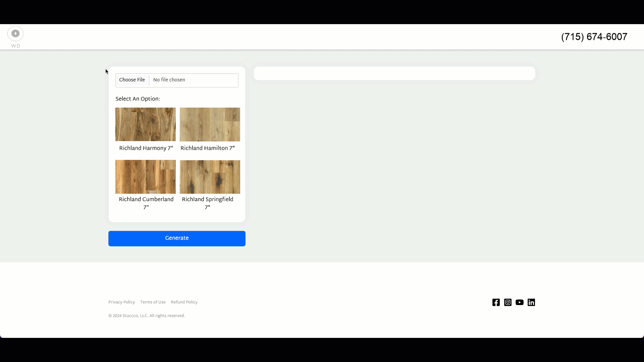644x362 pixels.
Task: Open the Terms of Use page
Action: (x=153, y=302)
